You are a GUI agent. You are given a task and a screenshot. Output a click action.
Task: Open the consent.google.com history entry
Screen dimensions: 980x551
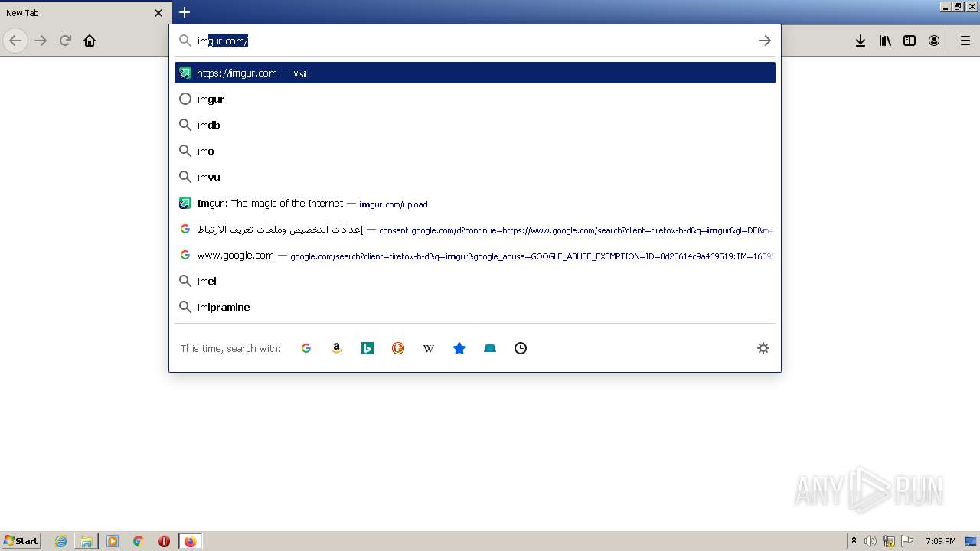(475, 229)
